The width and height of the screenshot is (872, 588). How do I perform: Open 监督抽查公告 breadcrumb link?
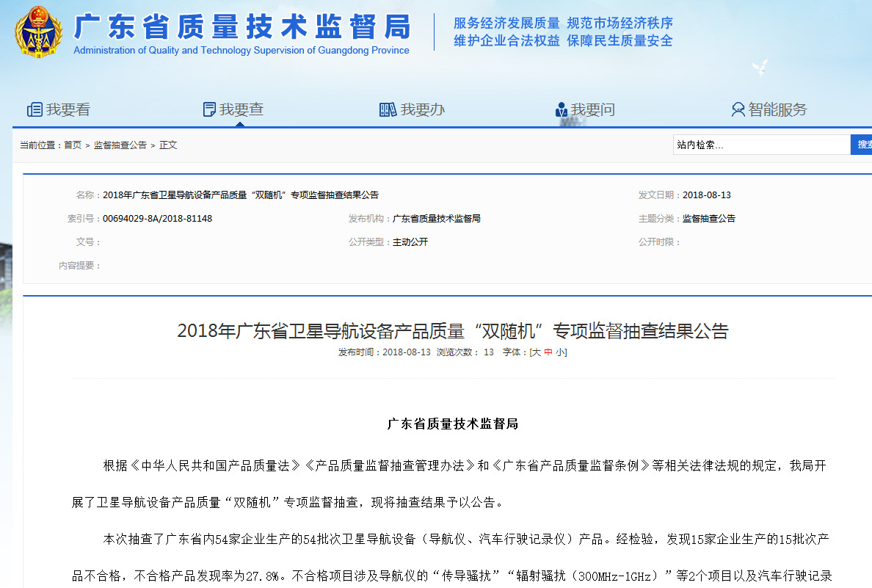120,145
